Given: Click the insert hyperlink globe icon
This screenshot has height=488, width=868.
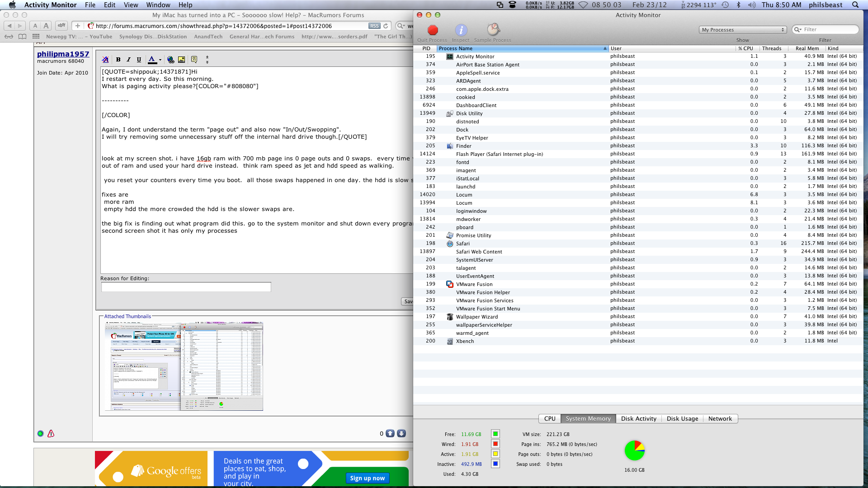Looking at the screenshot, I should tap(170, 60).
